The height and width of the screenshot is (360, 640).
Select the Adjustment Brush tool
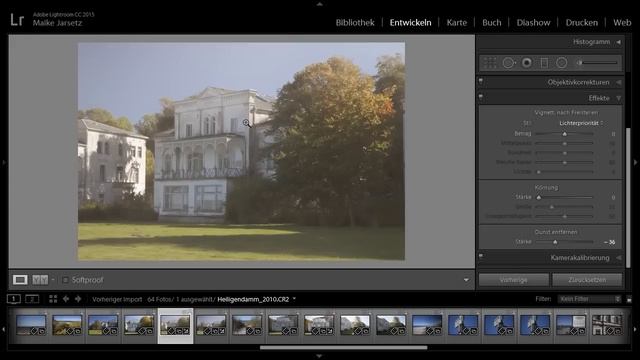(x=597, y=63)
